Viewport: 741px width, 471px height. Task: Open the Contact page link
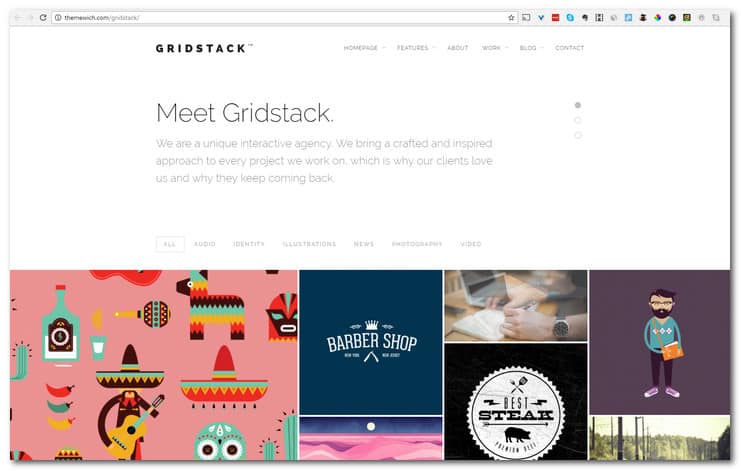569,48
